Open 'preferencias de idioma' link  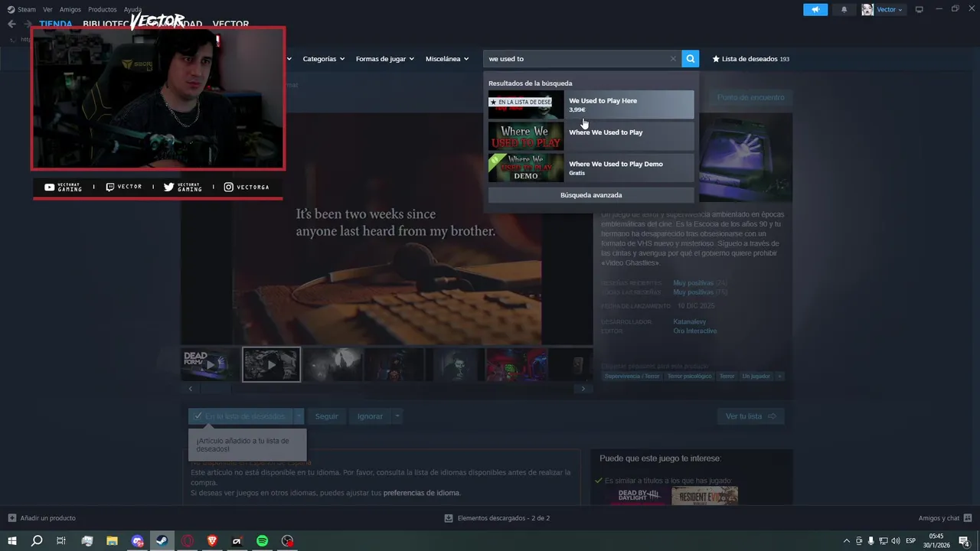(x=421, y=493)
